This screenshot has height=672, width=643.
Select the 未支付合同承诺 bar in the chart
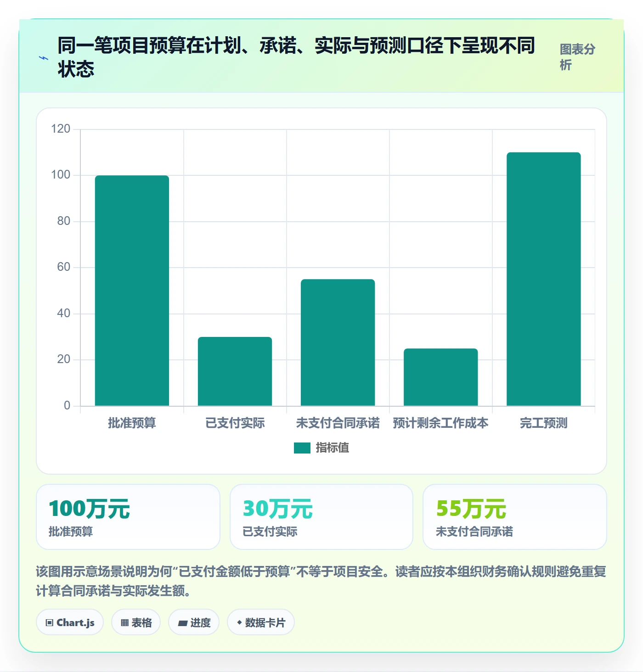click(x=338, y=342)
